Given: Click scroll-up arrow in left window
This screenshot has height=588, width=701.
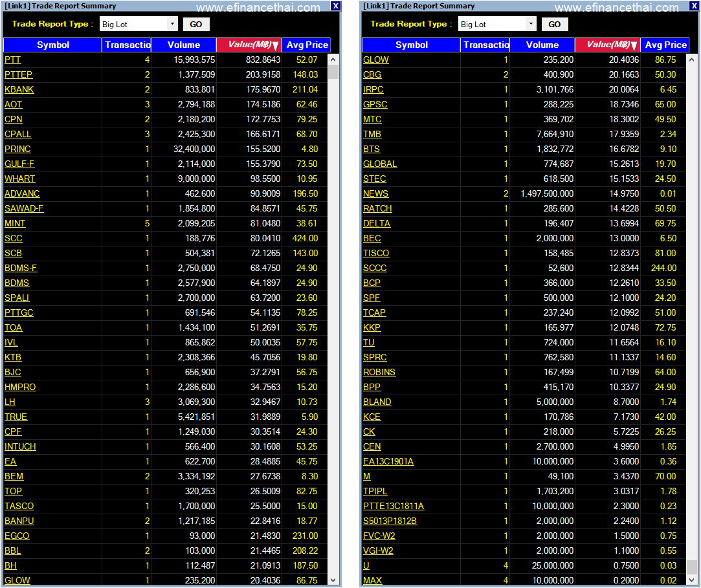Looking at the screenshot, I should point(333,60).
